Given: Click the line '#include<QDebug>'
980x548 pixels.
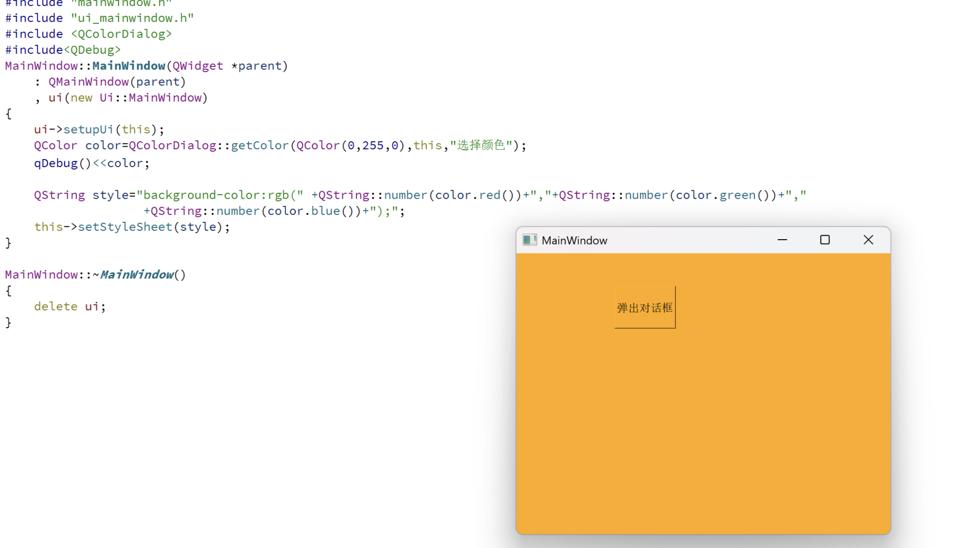Looking at the screenshot, I should click(63, 50).
